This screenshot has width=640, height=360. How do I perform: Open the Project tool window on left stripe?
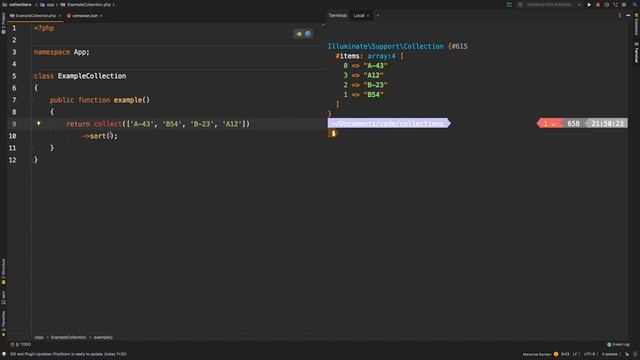(x=3, y=23)
